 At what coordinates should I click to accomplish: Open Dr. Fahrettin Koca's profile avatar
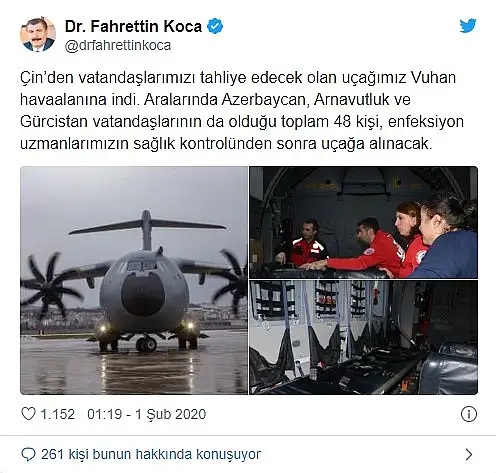38,34
